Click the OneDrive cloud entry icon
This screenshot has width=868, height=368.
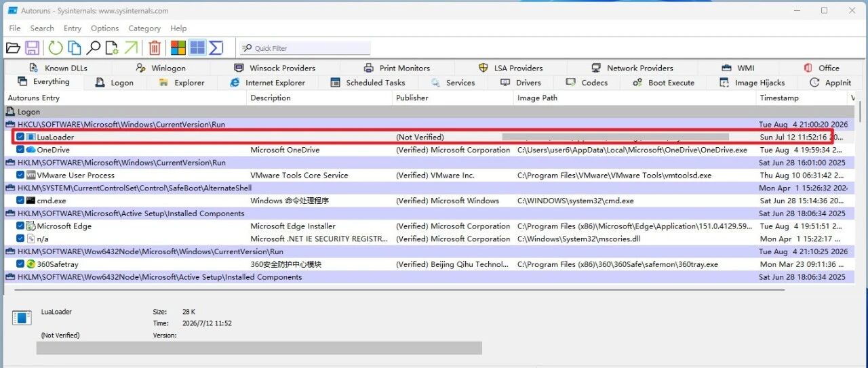tap(31, 150)
